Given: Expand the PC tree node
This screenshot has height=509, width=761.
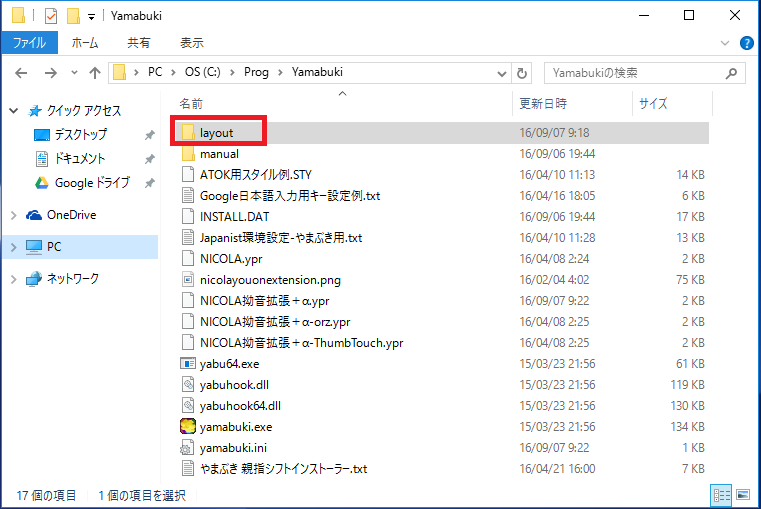Looking at the screenshot, I should pyautogui.click(x=14, y=247).
